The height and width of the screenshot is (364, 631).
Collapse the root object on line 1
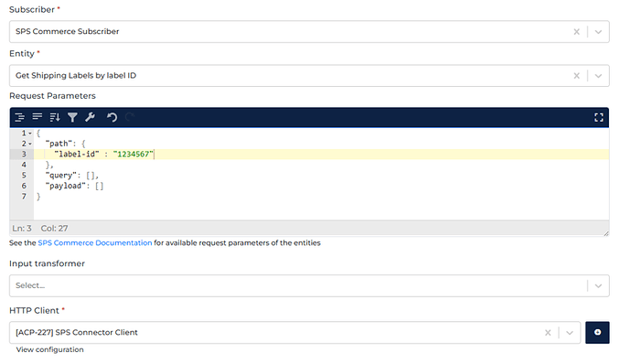[x=30, y=134]
